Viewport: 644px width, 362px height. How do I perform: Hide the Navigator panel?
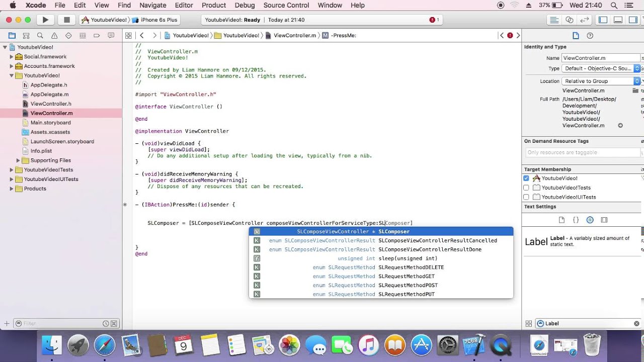pos(603,20)
